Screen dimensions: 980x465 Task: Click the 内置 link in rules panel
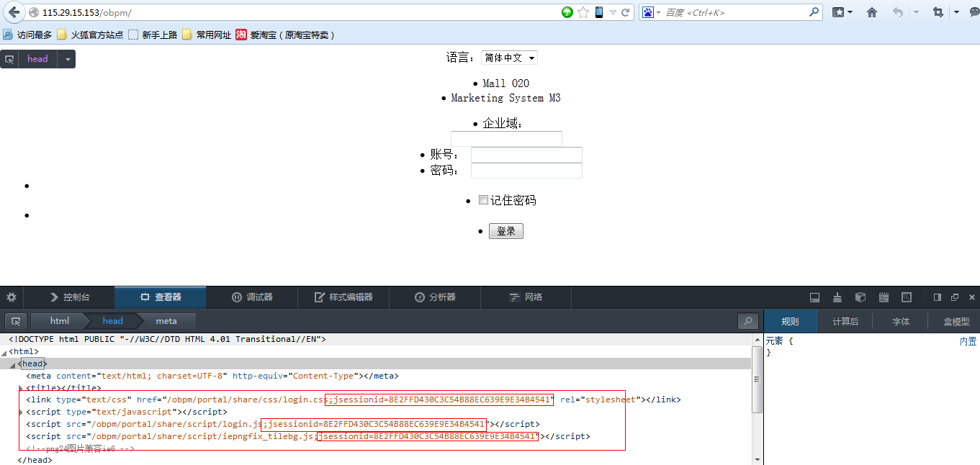point(968,341)
